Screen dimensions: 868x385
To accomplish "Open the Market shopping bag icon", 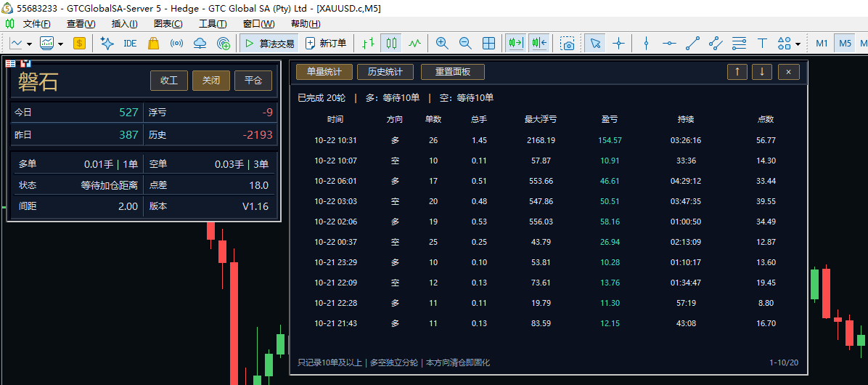I will point(153,43).
